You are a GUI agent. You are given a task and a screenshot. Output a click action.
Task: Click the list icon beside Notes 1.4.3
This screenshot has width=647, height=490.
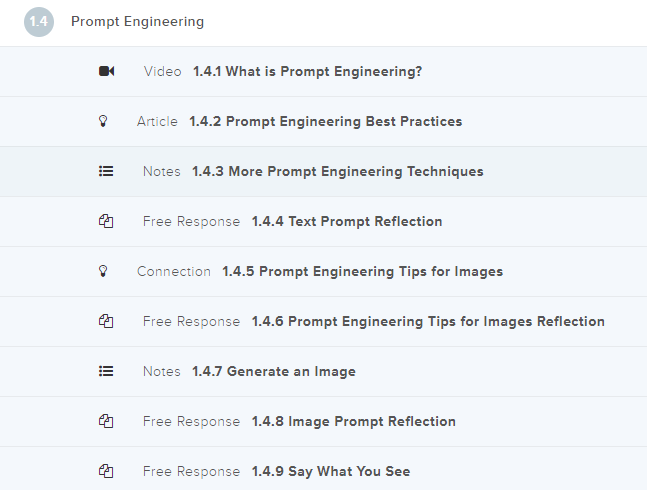pos(106,171)
